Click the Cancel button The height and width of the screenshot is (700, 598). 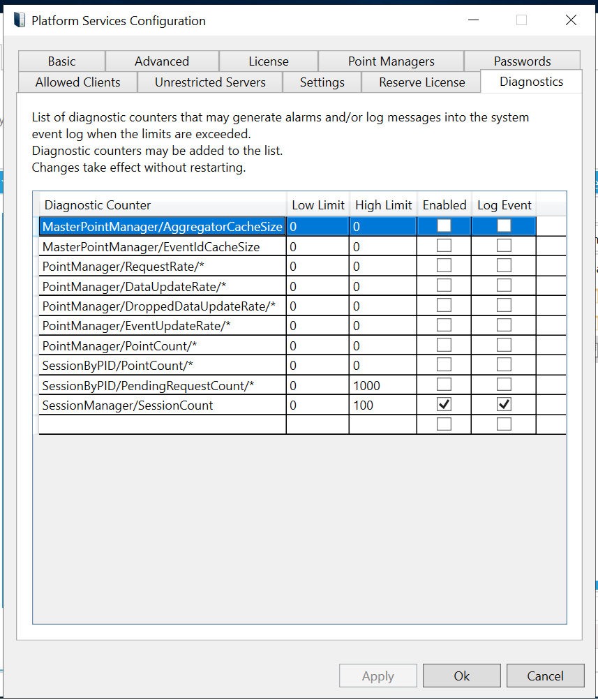pos(545,676)
